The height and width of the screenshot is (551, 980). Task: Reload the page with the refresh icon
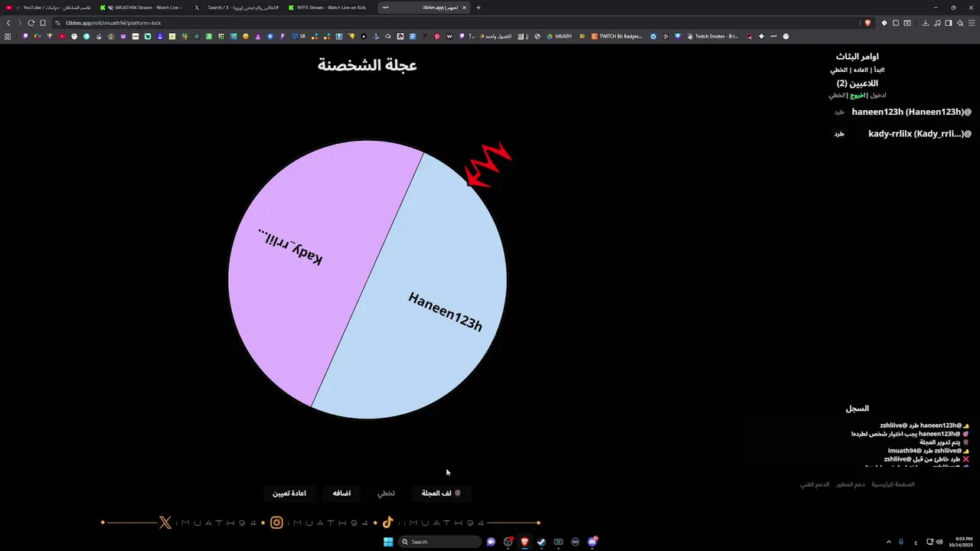pos(31,23)
